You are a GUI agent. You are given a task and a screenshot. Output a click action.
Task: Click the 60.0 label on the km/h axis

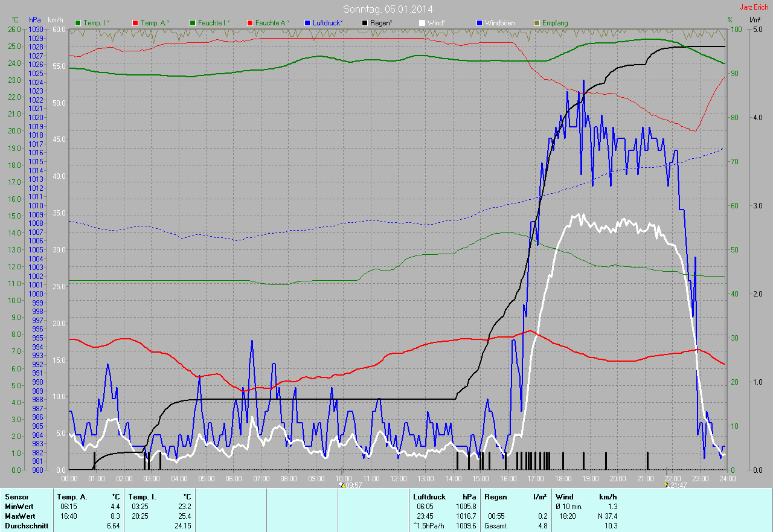pyautogui.click(x=59, y=29)
